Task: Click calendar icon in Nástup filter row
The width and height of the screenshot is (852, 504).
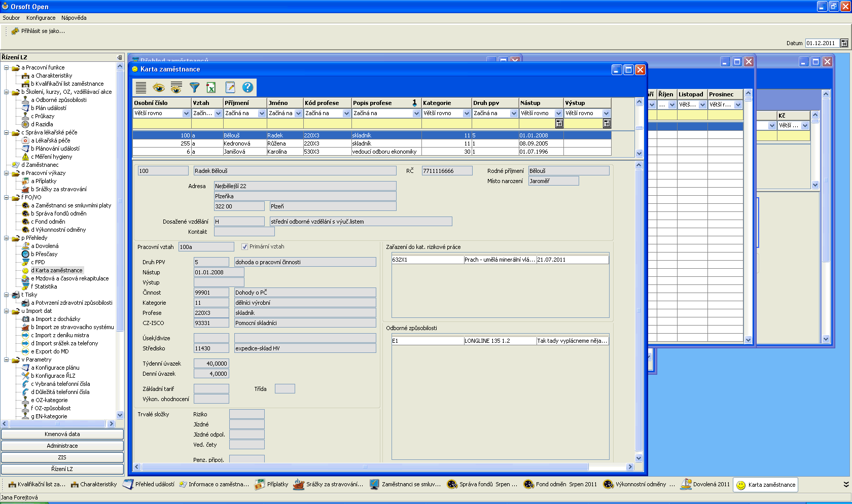Action: [559, 124]
